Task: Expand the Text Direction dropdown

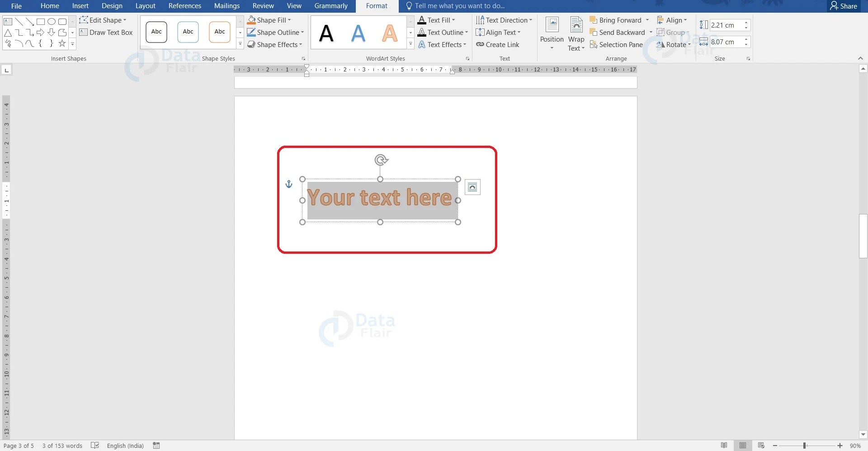Action: (504, 20)
